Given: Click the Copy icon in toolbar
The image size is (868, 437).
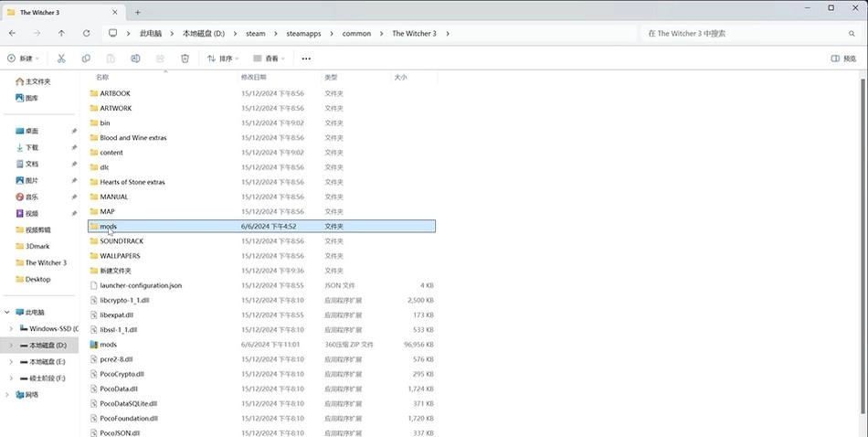Looking at the screenshot, I should click(86, 59).
